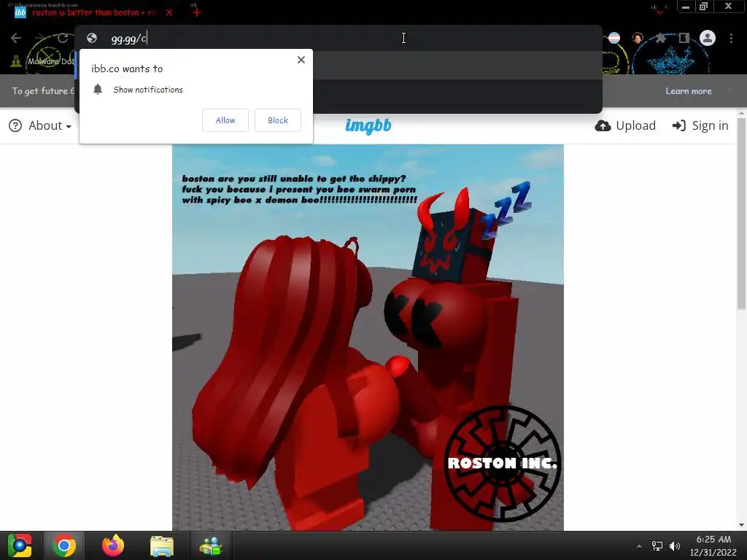Click the Start button on the taskbar
This screenshot has height=560, width=747.
click(20, 545)
